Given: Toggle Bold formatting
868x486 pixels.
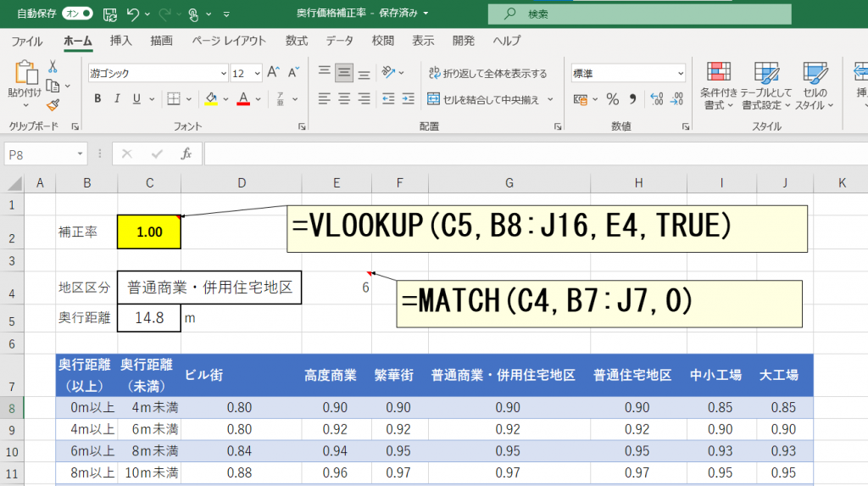Looking at the screenshot, I should [x=97, y=99].
